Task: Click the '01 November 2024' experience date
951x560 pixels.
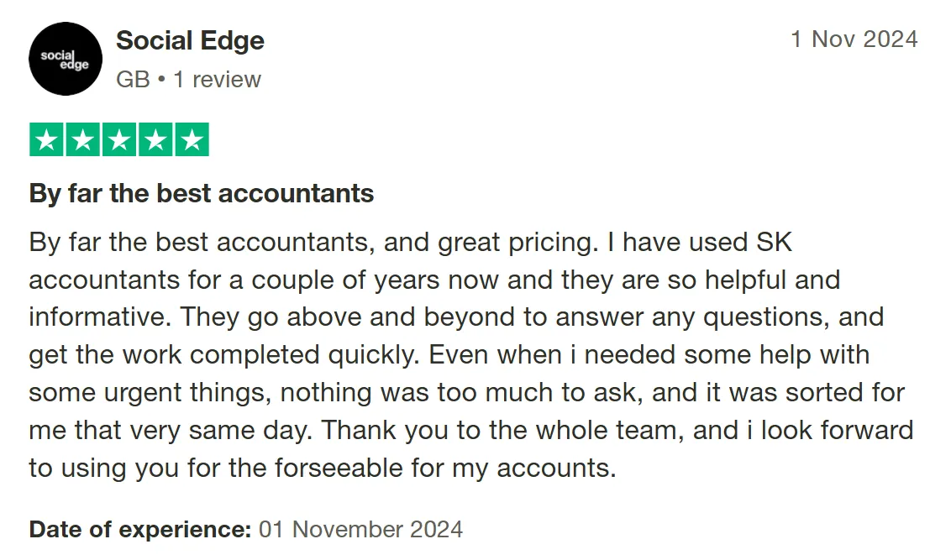Action: (x=361, y=530)
